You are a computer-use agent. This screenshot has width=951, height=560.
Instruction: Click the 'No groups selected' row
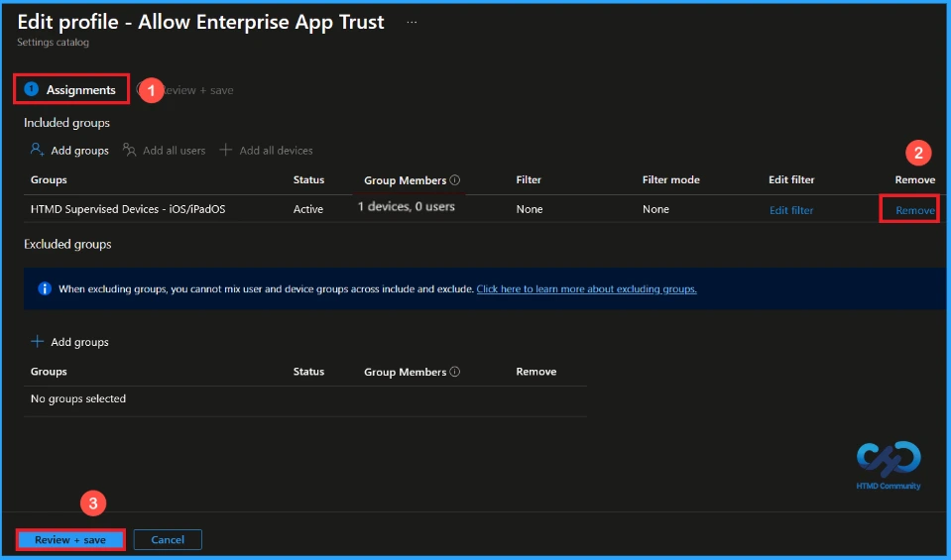(305, 398)
